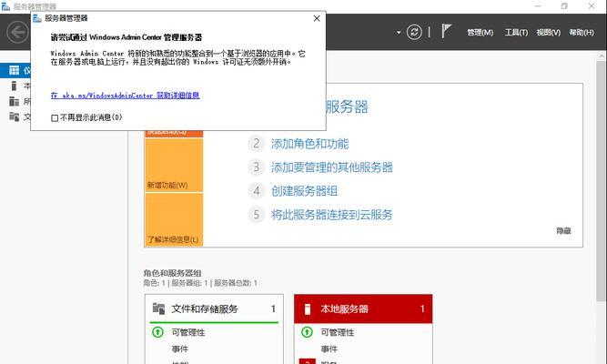
Task: Click the 添加角色和功能 link
Action: coord(309,144)
